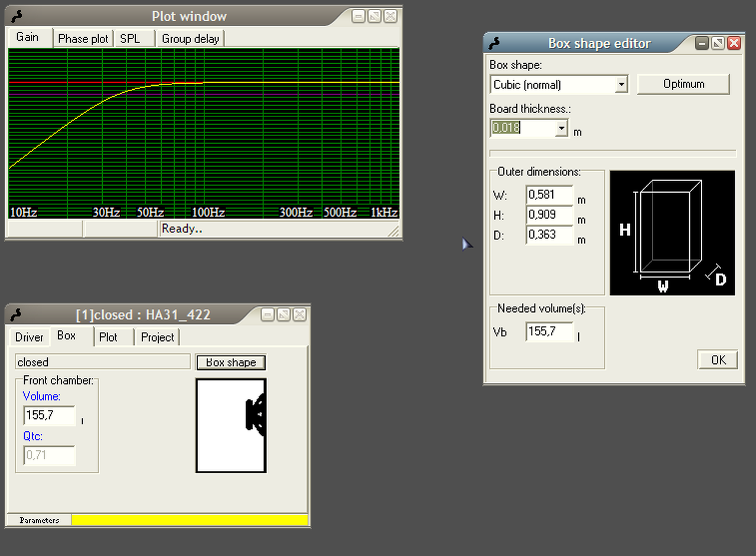Open the Box shape dropdown

tap(621, 84)
